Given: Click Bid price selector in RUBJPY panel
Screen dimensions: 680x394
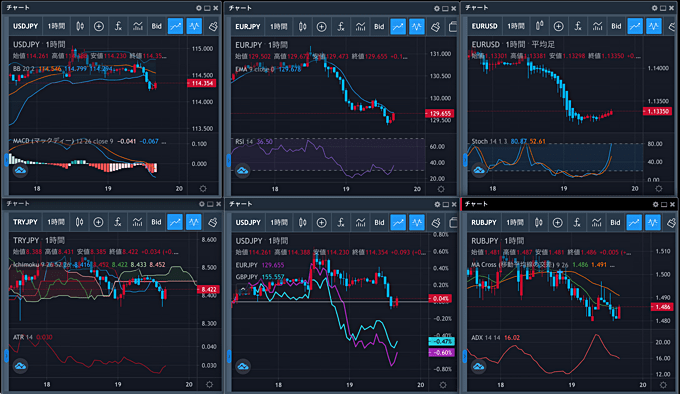Looking at the screenshot, I should [615, 223].
